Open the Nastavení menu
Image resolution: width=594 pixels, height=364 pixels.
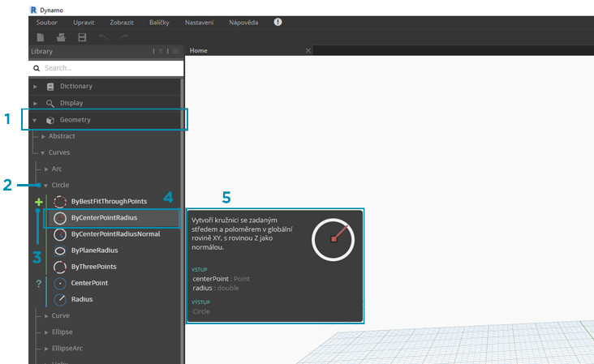point(200,23)
